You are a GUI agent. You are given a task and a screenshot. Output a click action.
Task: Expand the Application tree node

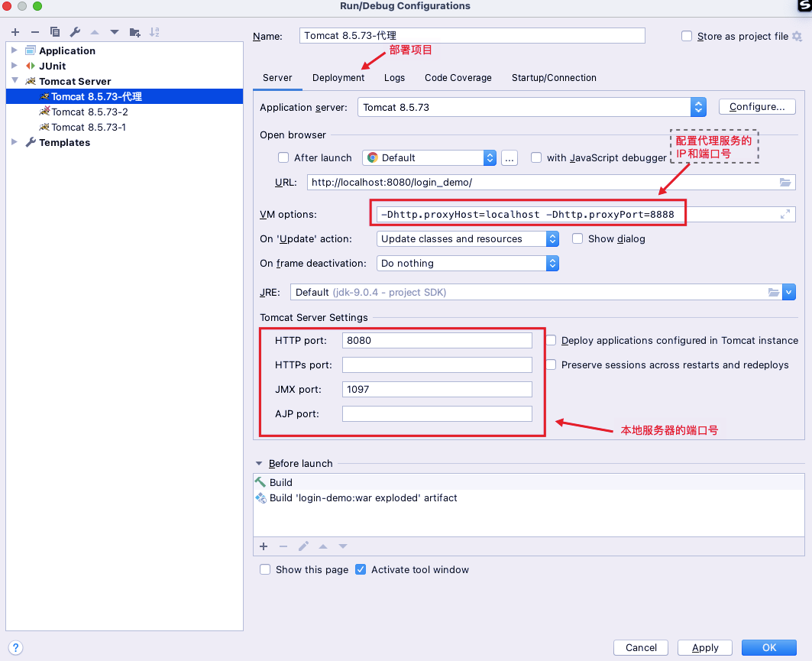coord(15,50)
